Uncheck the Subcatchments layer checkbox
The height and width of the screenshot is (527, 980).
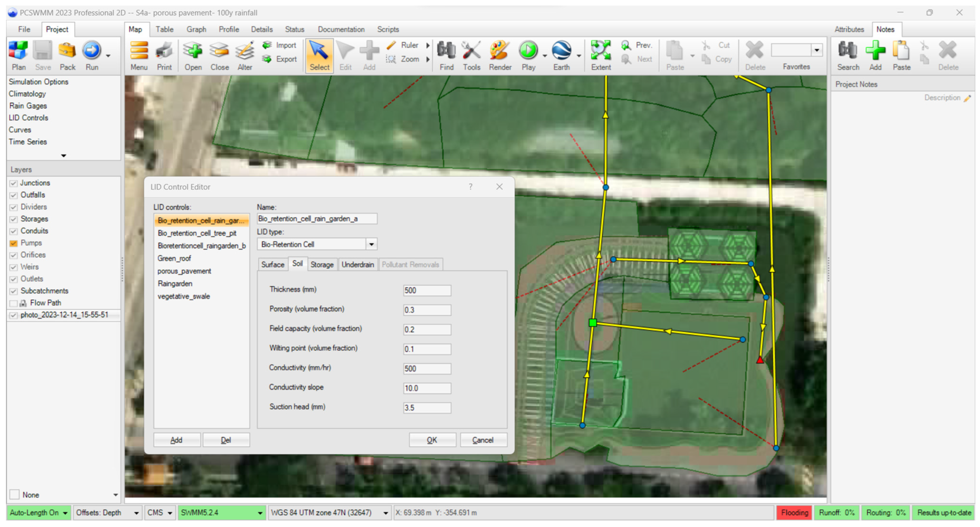pyautogui.click(x=14, y=291)
